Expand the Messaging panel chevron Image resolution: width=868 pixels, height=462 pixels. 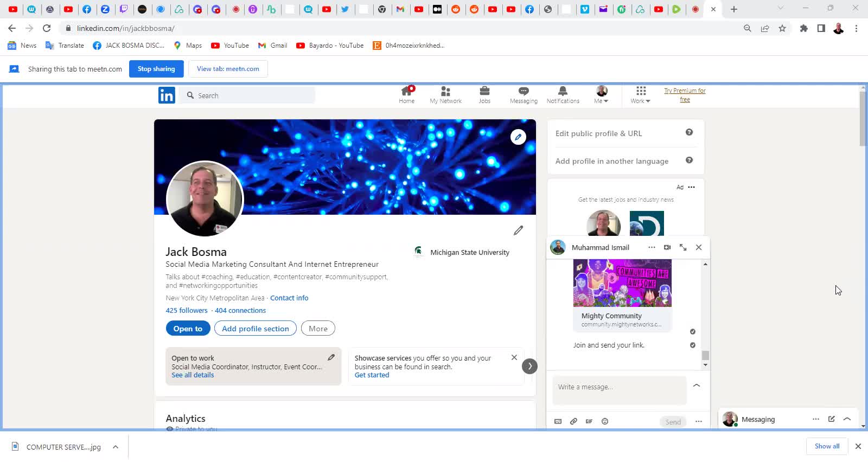point(847,419)
